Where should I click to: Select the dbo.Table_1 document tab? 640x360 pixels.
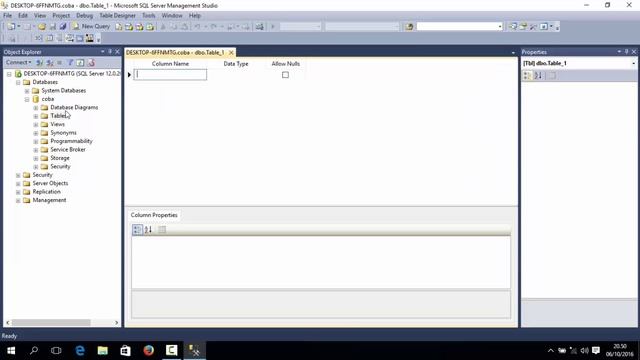[175, 53]
